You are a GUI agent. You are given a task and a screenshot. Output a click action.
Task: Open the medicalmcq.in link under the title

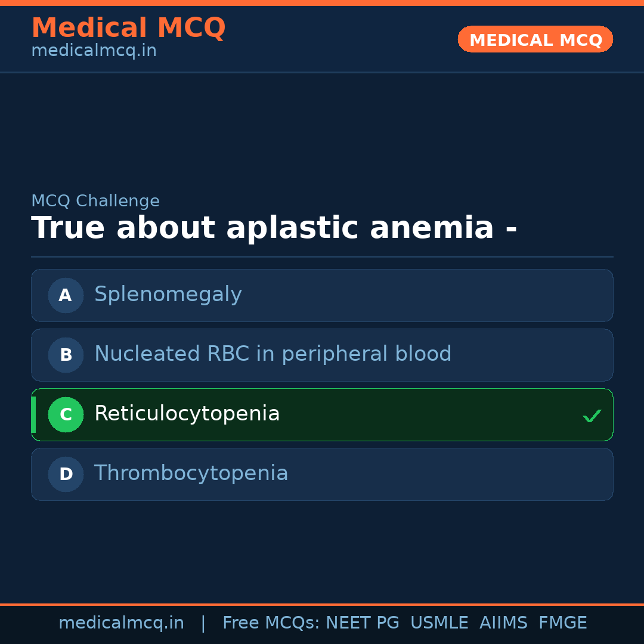[x=94, y=51]
